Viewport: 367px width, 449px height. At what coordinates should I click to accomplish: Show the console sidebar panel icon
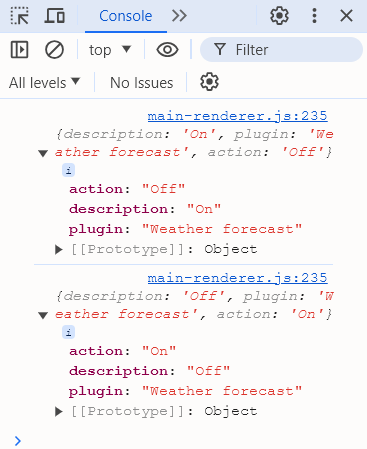coord(20,50)
